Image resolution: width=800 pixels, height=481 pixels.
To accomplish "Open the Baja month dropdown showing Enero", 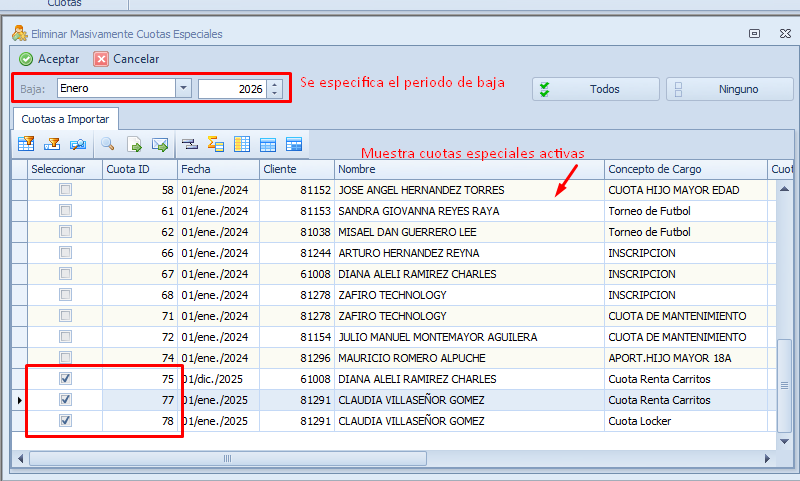I will pyautogui.click(x=183, y=88).
